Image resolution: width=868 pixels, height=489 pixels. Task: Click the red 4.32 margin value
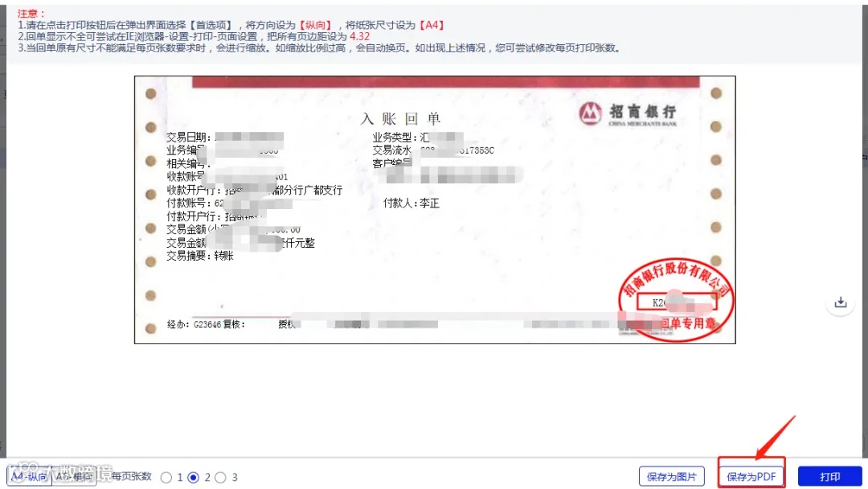[x=359, y=36]
